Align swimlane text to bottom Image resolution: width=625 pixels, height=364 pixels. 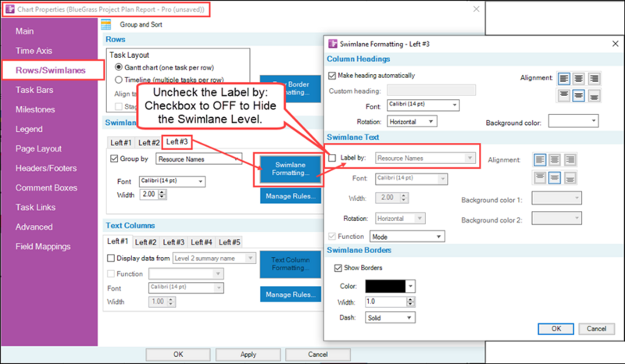[x=570, y=177]
